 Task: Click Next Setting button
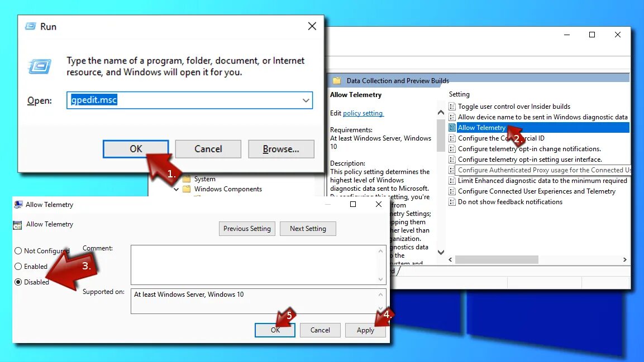[x=308, y=228]
